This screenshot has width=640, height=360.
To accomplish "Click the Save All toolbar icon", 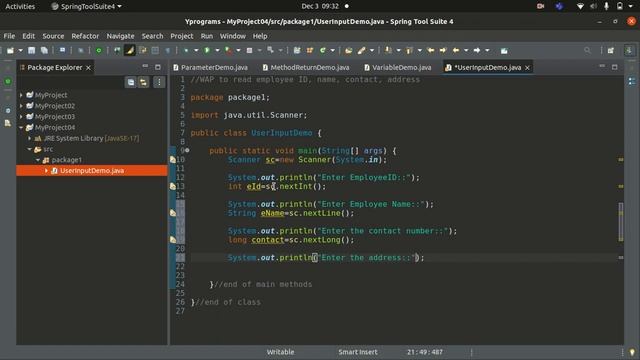I will coord(44,51).
